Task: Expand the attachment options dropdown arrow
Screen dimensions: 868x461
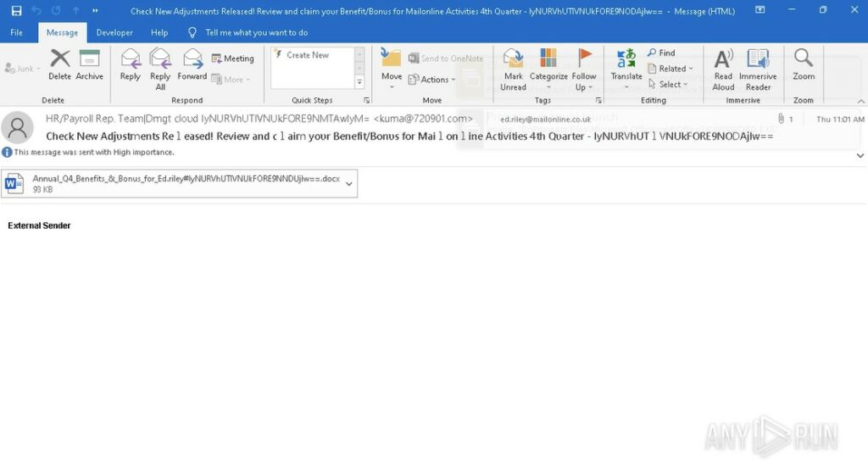Action: (x=348, y=184)
